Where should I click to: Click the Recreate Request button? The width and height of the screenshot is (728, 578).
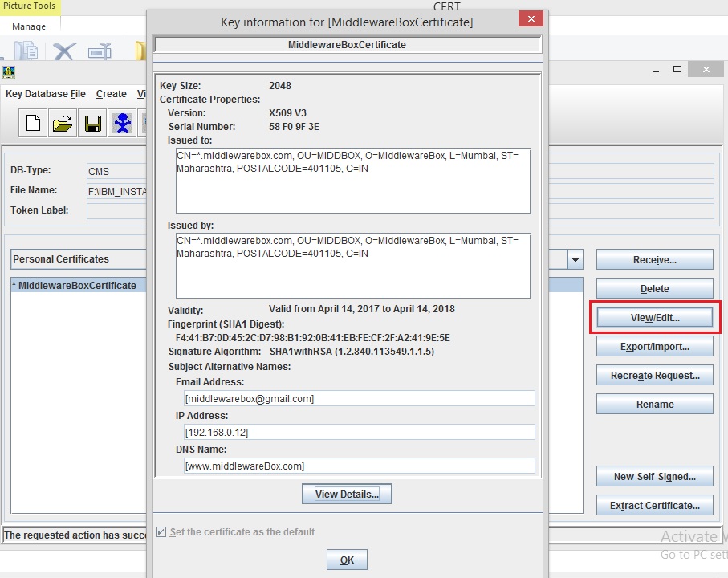(654, 375)
